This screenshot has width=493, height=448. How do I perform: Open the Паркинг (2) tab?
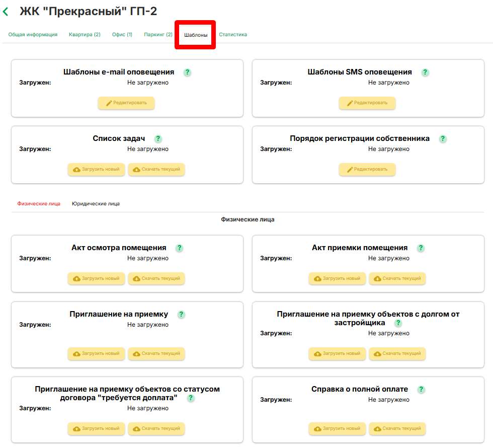[x=158, y=35]
